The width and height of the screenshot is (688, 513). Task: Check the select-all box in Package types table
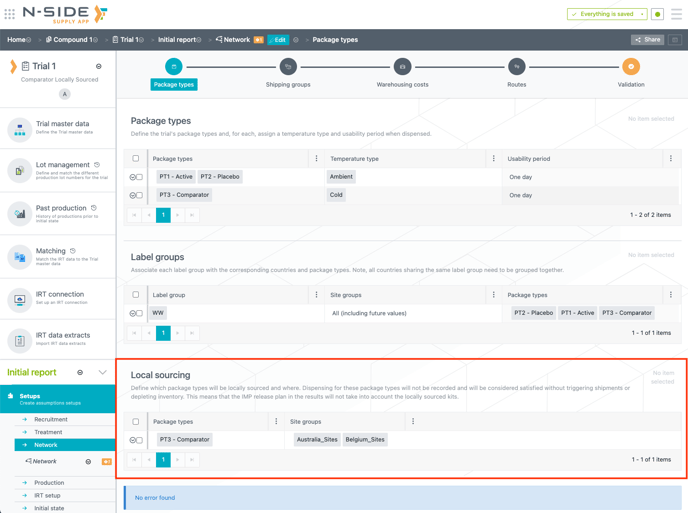click(136, 158)
